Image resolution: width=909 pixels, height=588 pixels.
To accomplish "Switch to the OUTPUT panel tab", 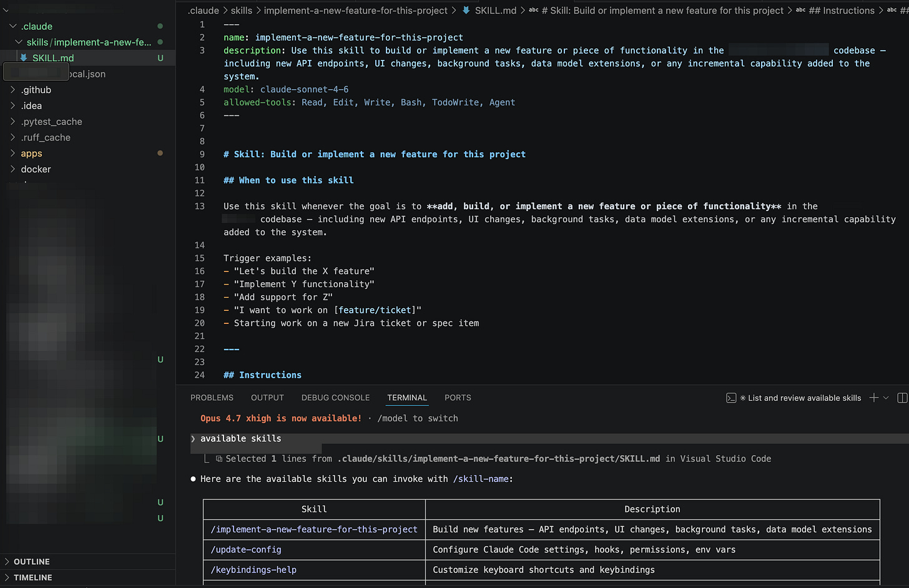I will 267,398.
